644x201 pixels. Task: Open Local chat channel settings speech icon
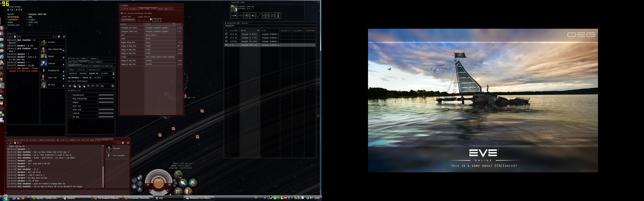64,37
